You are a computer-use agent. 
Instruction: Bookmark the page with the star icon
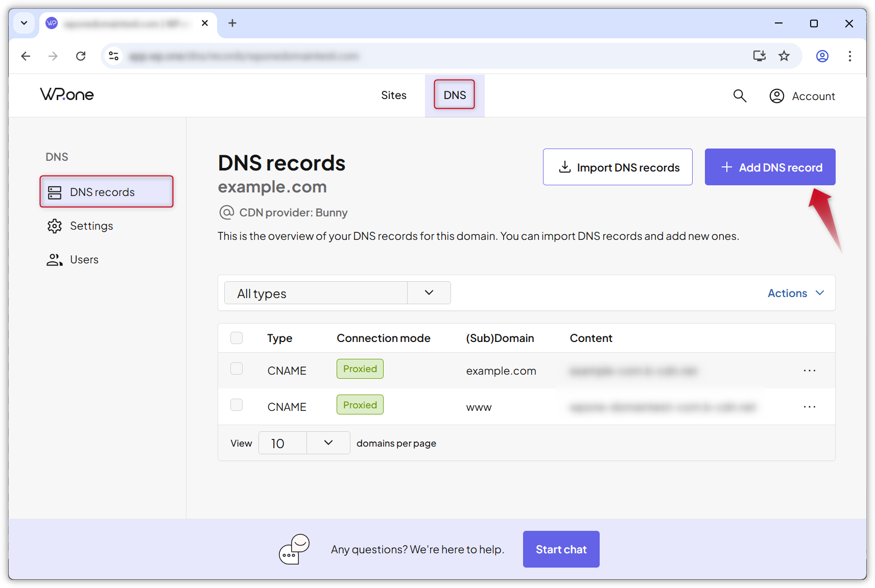click(784, 56)
